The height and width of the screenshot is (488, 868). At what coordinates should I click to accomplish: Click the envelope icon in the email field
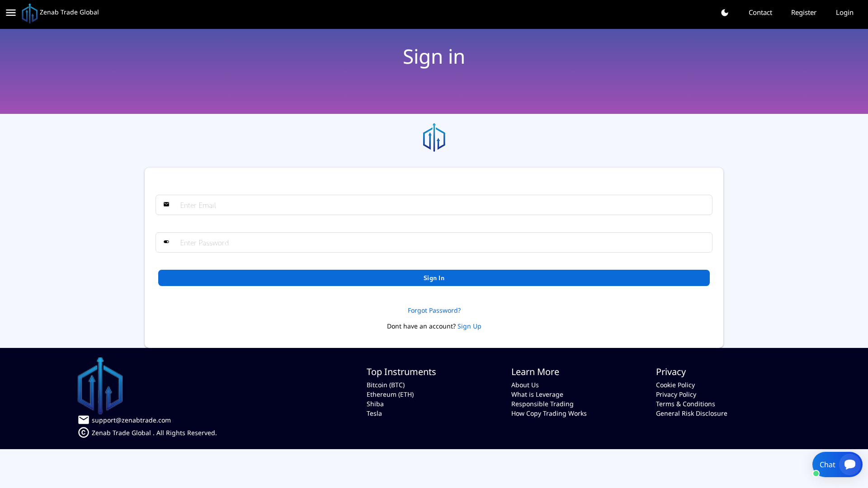[x=167, y=204]
